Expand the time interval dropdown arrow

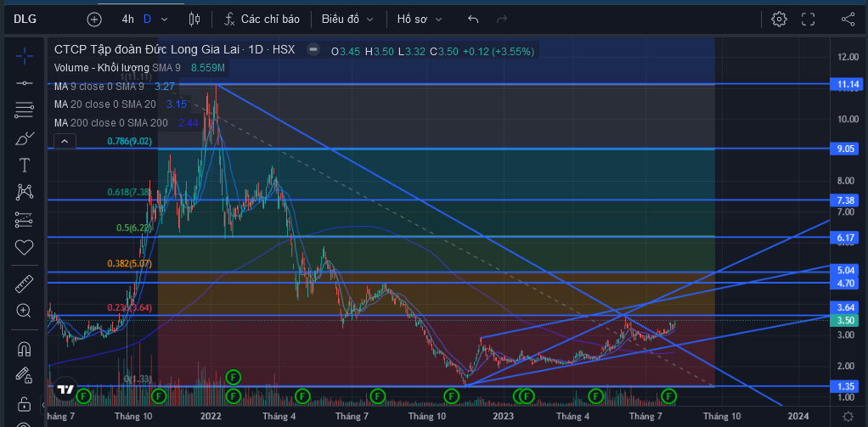pos(165,20)
